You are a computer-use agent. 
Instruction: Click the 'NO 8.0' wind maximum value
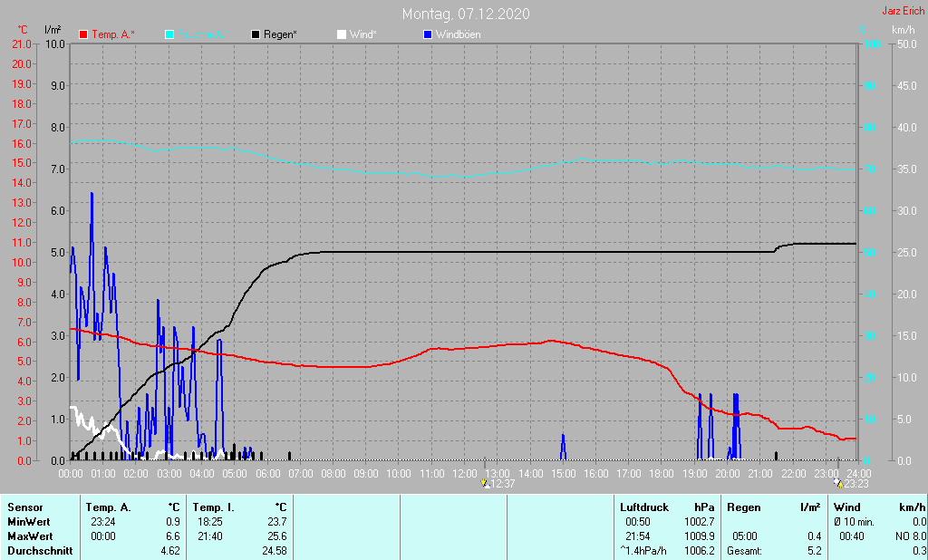(911, 536)
